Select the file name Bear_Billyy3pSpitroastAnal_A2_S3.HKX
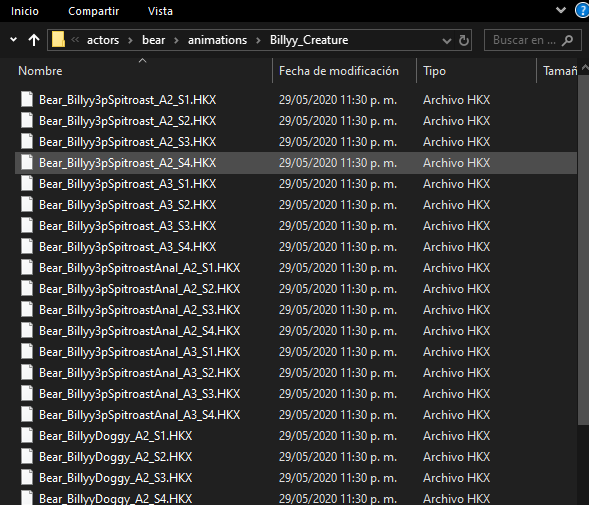 (140, 310)
